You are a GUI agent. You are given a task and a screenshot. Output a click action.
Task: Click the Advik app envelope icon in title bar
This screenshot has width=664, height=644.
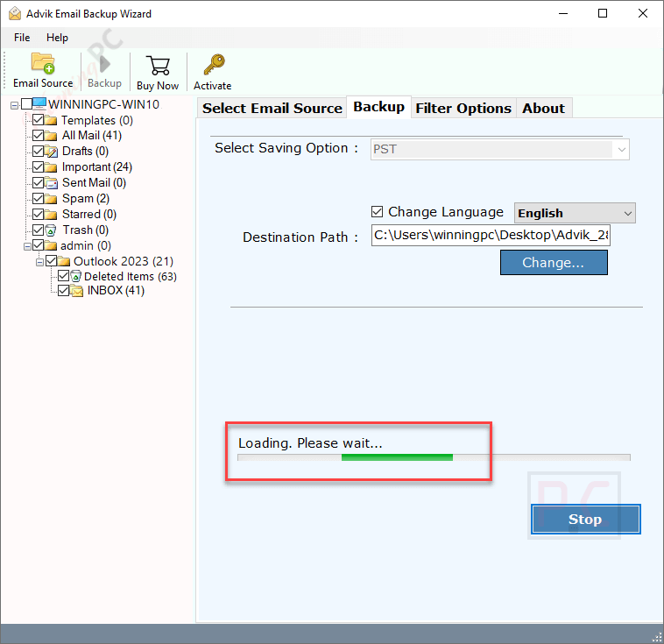pyautogui.click(x=14, y=13)
